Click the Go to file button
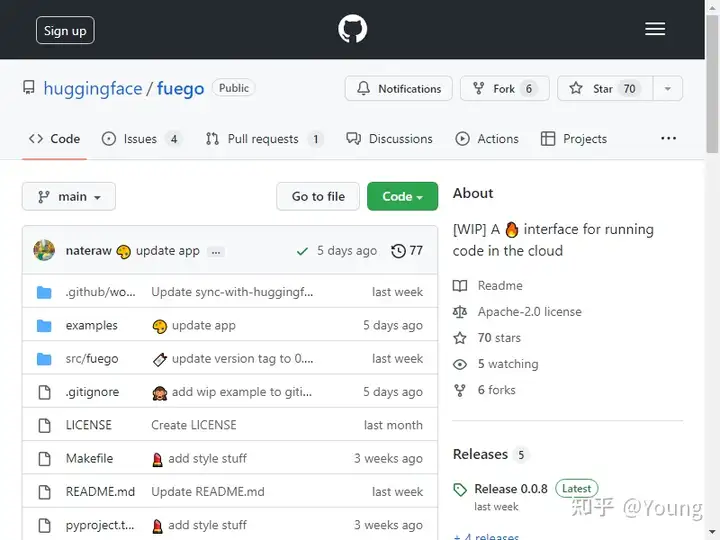 pyautogui.click(x=318, y=197)
